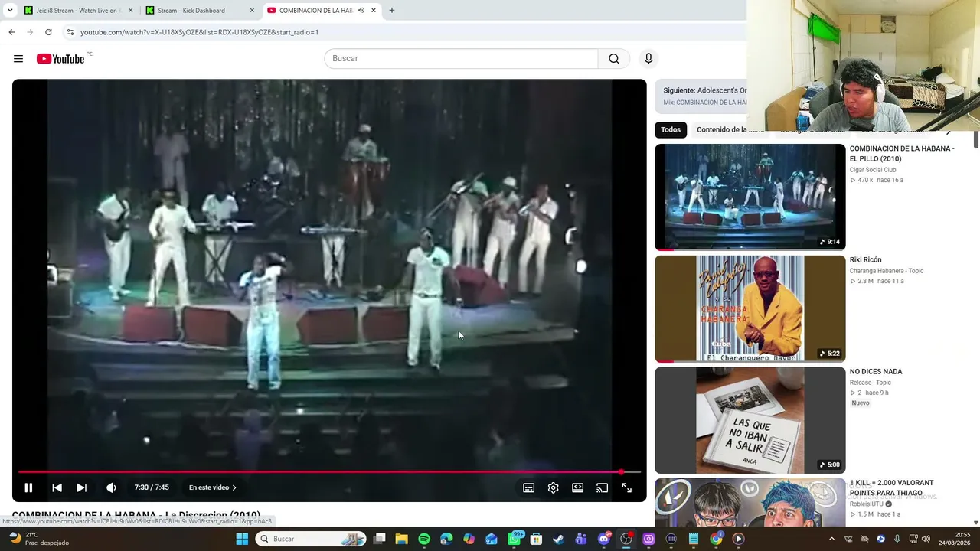
Task: Open the 'NO DICES NADA' video title
Action: pos(876,372)
